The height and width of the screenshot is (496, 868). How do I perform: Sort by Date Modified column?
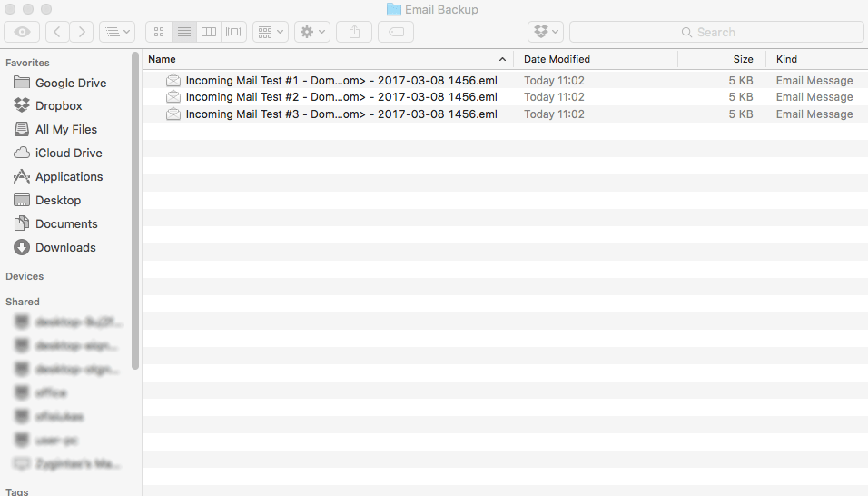pos(557,59)
